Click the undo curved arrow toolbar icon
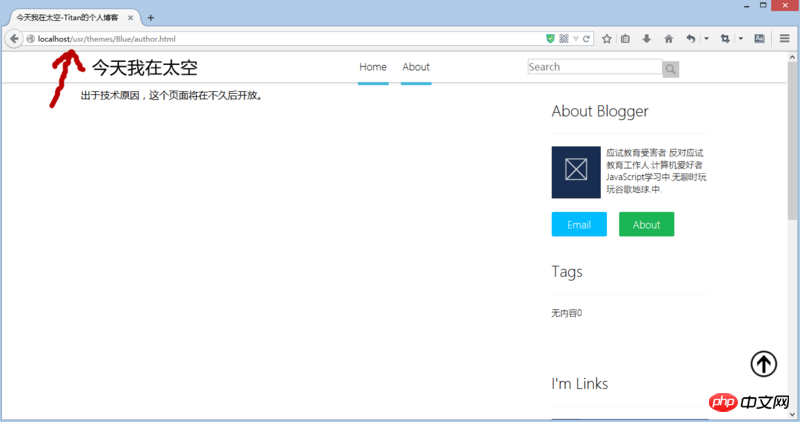 [x=690, y=39]
